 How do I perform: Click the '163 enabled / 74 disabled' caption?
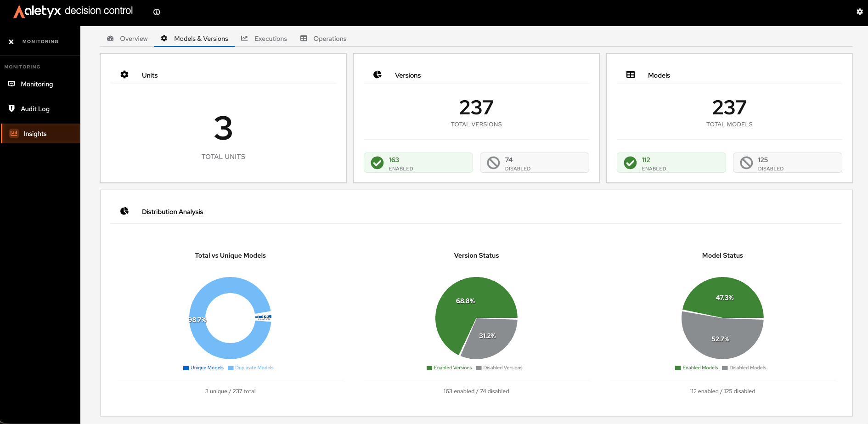(476, 391)
